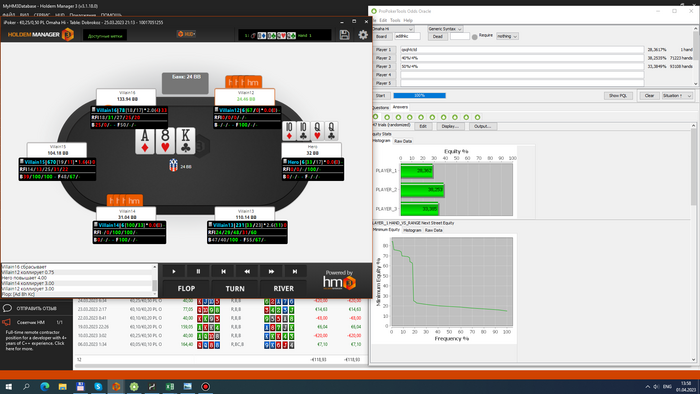Image resolution: width=700 pixels, height=394 pixels.
Task: Click the Clear button in Odds Oracle
Action: (650, 96)
